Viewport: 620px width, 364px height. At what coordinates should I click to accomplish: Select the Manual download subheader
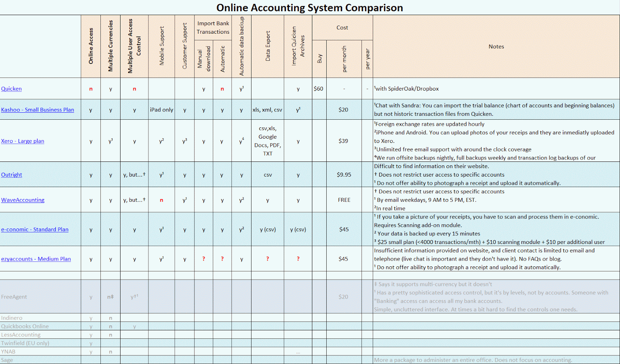[204, 59]
